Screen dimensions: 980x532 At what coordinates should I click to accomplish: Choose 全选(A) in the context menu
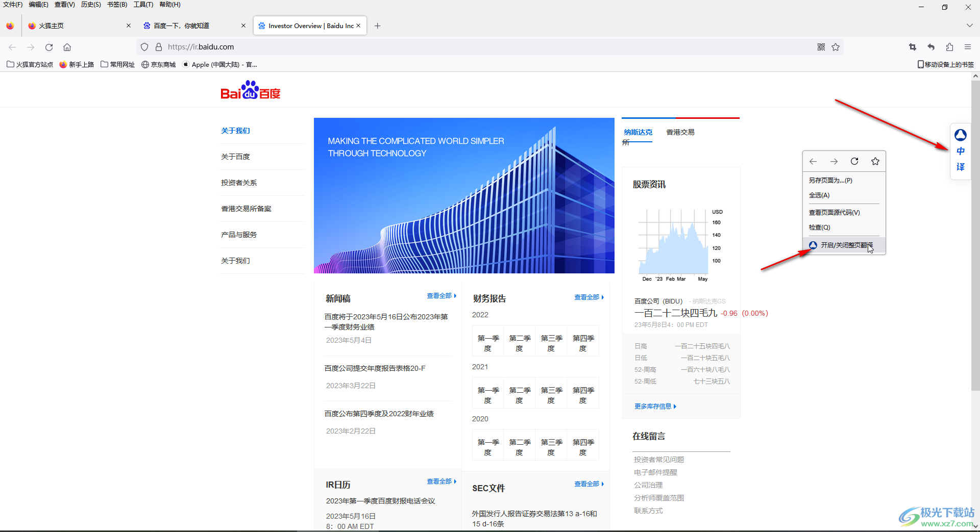pyautogui.click(x=844, y=195)
